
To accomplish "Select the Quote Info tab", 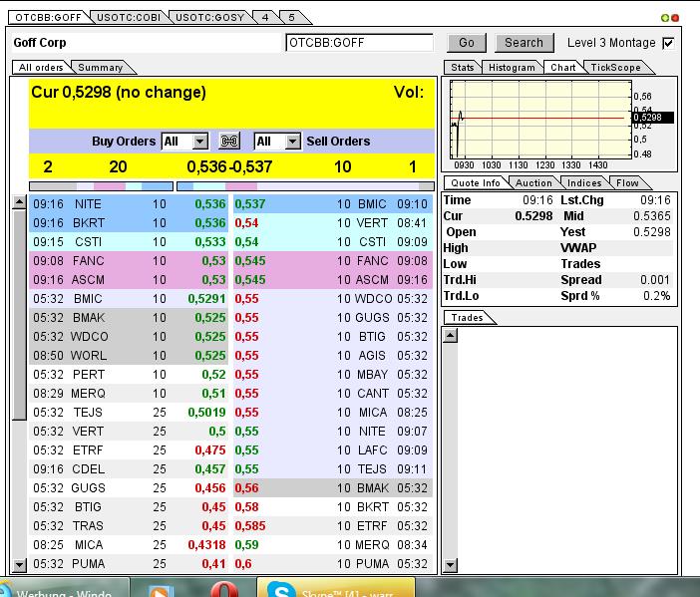I will point(476,183).
